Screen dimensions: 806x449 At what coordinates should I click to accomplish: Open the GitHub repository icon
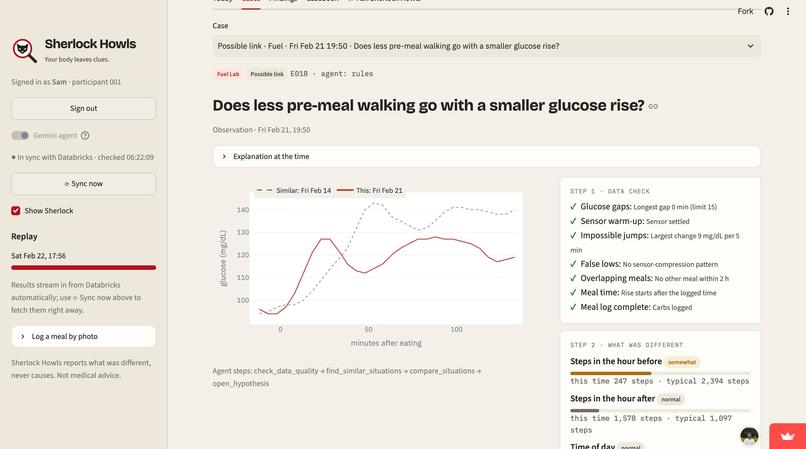(x=768, y=11)
